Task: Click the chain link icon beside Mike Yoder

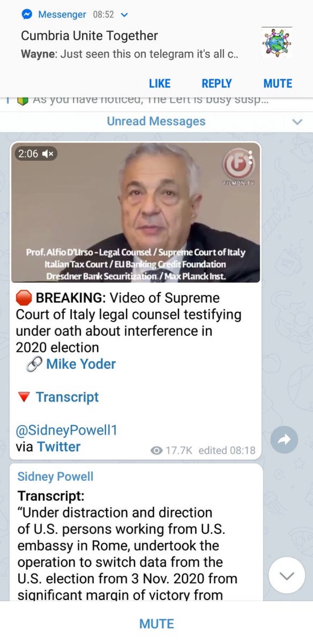Action: tap(34, 365)
